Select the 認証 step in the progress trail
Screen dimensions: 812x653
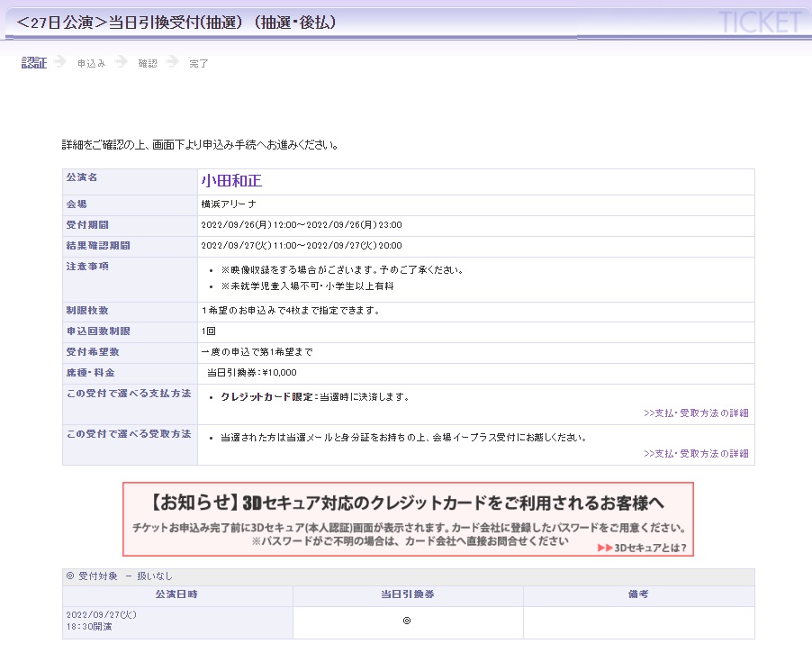pos(34,63)
